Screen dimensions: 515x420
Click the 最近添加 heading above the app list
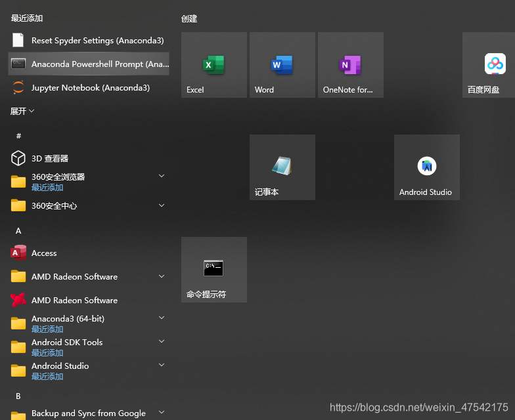point(27,18)
